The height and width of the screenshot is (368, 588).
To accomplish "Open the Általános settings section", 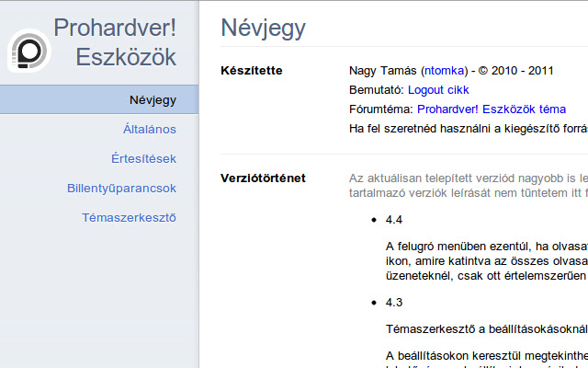I will tap(149, 129).
